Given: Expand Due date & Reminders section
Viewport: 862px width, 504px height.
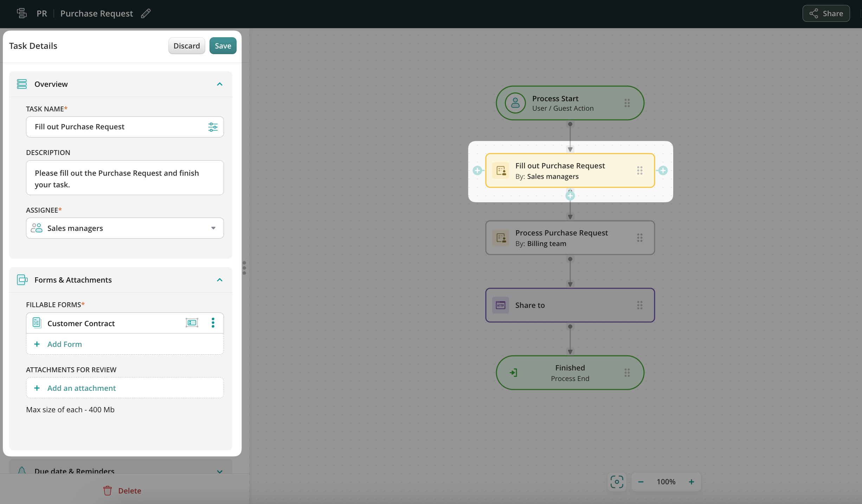Looking at the screenshot, I should point(219,471).
